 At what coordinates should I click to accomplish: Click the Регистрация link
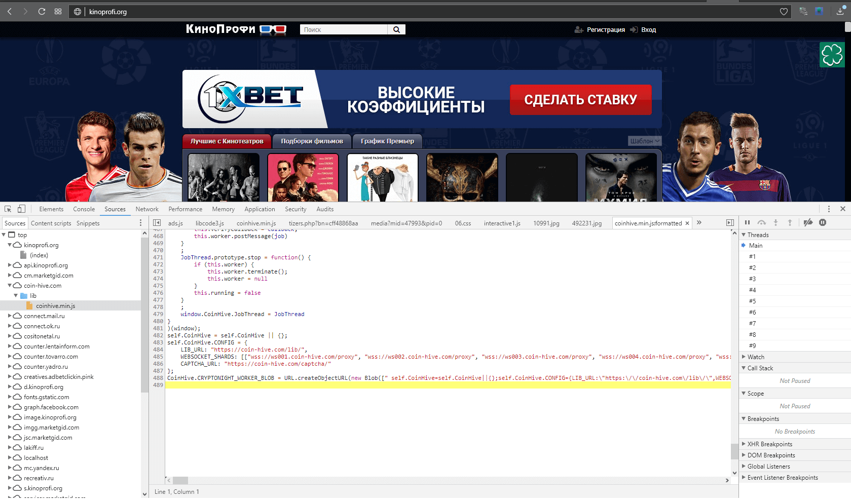pyautogui.click(x=605, y=30)
